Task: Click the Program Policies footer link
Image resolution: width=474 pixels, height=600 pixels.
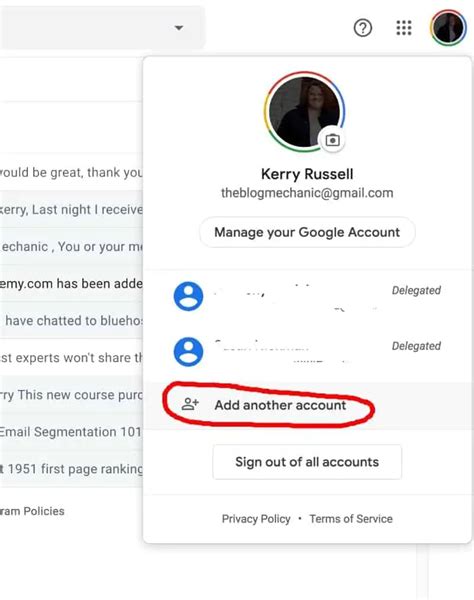Action: [x=32, y=511]
